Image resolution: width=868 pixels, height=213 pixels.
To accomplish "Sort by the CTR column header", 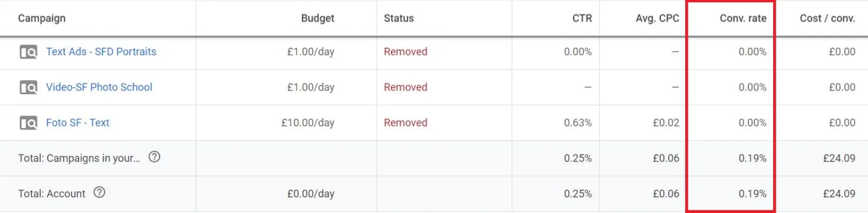I will (x=582, y=18).
